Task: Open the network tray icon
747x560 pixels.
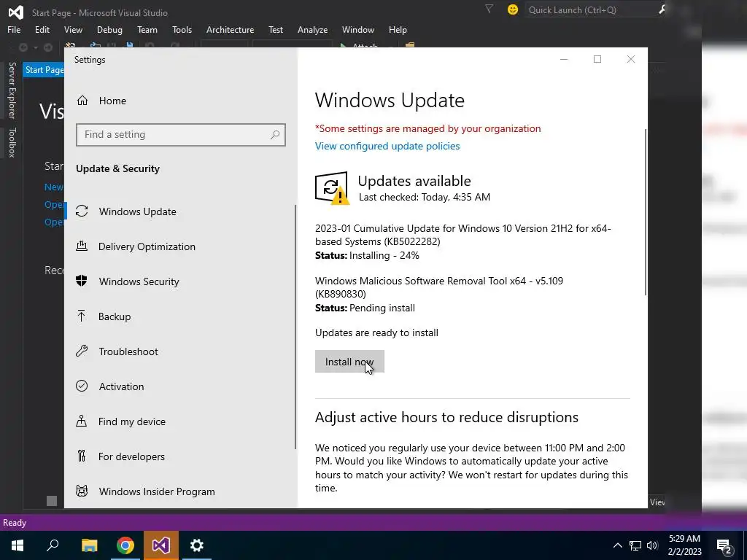Action: (635, 545)
